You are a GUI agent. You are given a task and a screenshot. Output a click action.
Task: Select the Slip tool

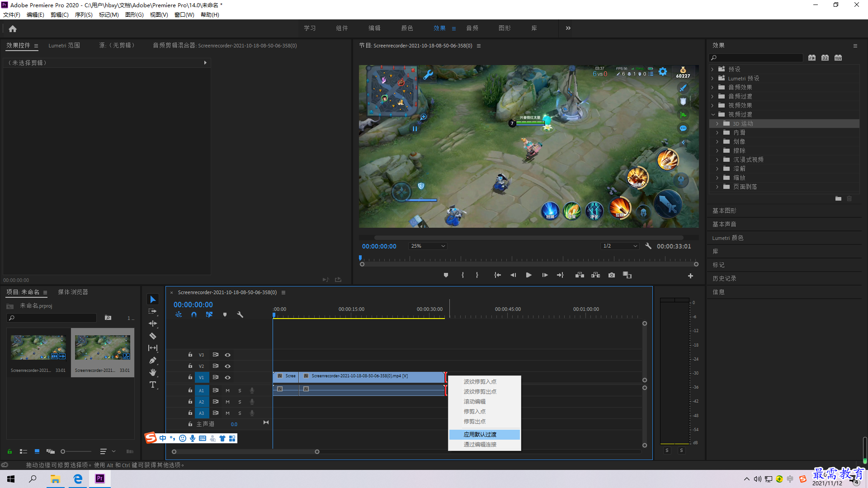[x=153, y=348]
